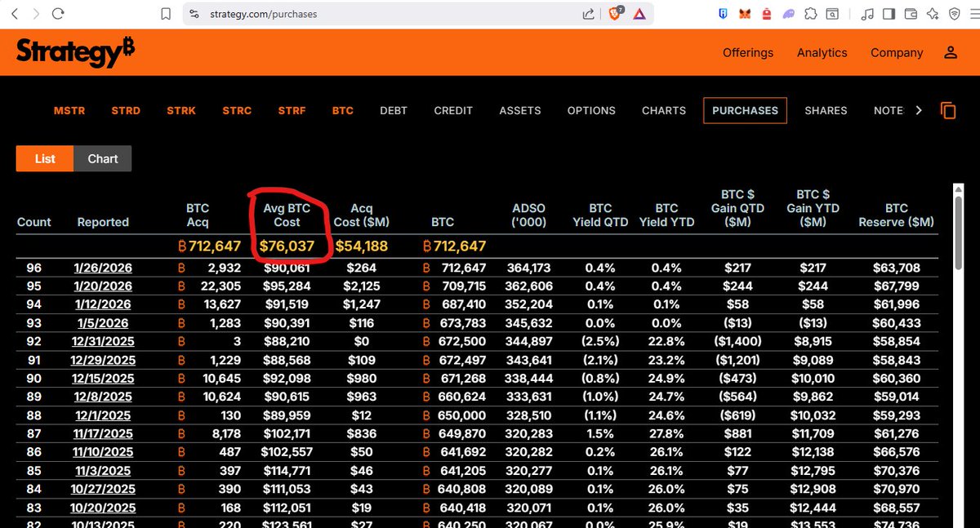Click the table's vertical scrollbar thumb

point(960,233)
